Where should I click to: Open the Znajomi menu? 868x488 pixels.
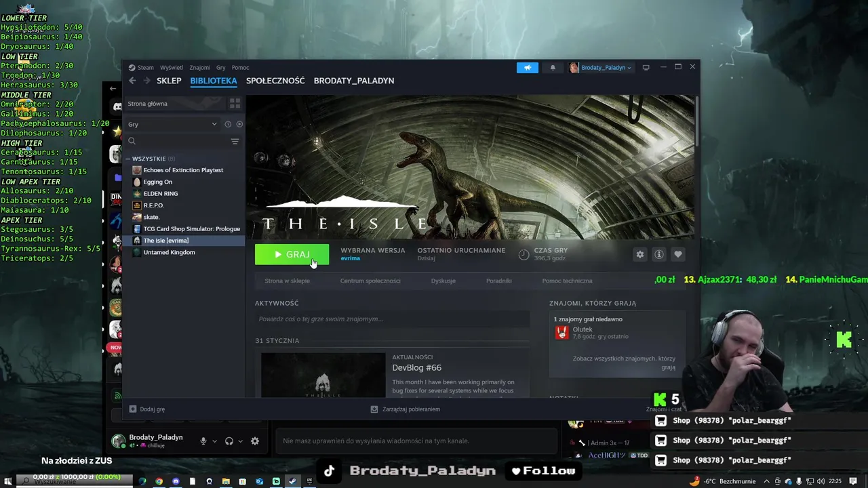click(x=200, y=68)
